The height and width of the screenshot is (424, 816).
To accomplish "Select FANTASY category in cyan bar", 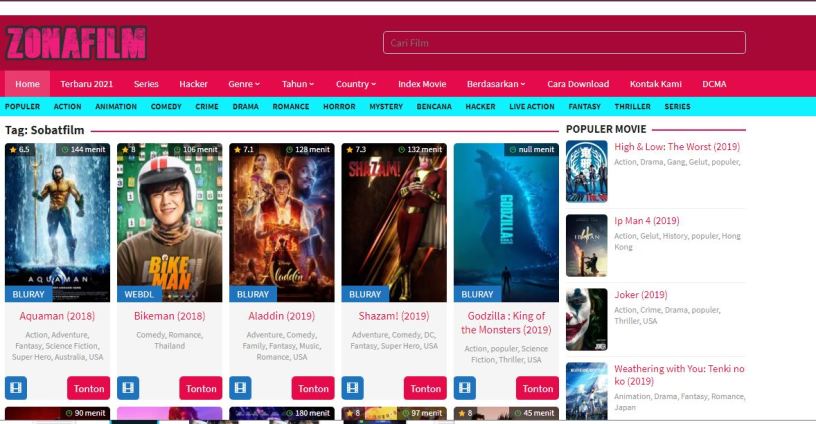I will [x=584, y=106].
